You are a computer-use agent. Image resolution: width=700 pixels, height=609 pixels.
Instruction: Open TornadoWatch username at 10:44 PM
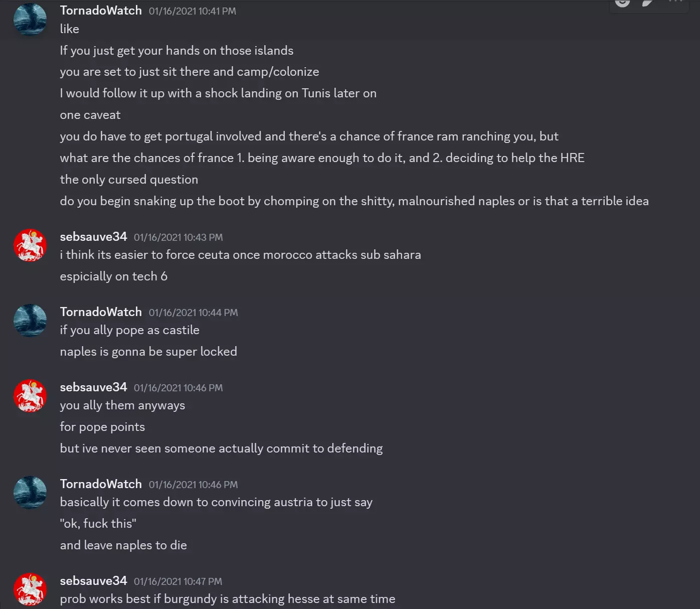point(101,312)
